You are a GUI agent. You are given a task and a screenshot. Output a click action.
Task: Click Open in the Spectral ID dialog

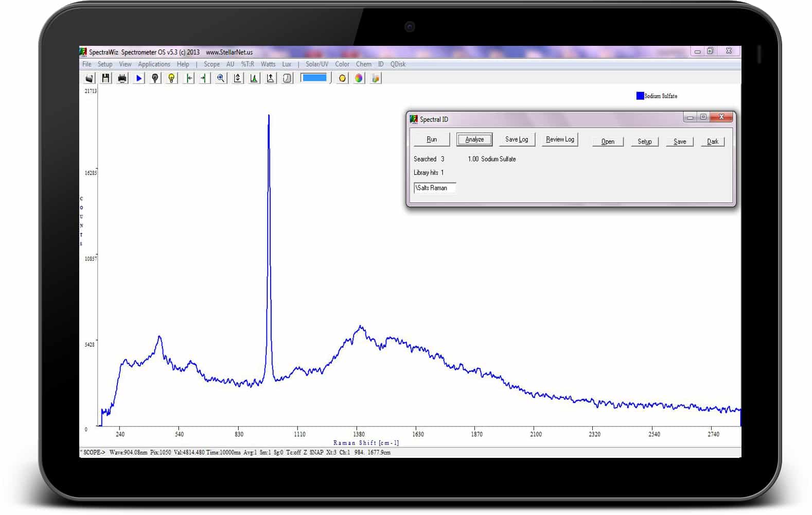pos(608,142)
